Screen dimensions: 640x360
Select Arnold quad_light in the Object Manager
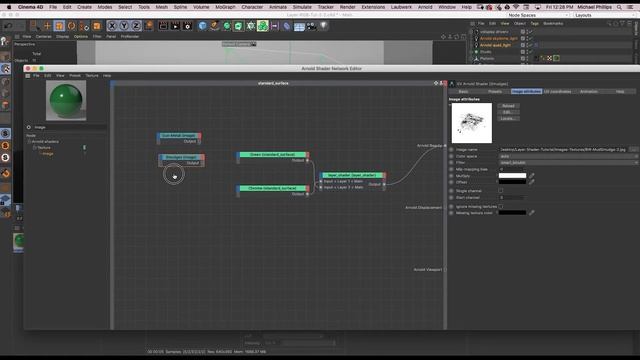coord(495,45)
